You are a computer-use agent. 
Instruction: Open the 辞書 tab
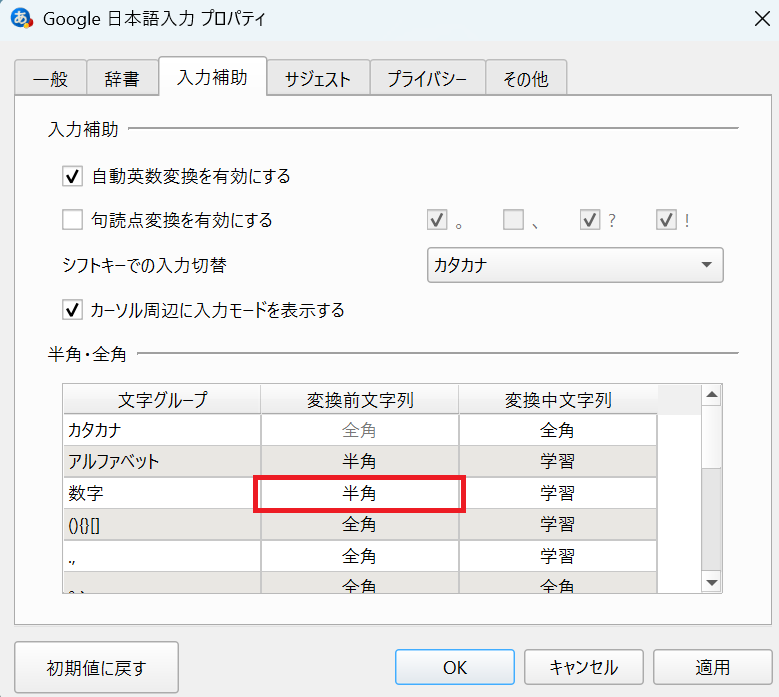click(x=122, y=78)
